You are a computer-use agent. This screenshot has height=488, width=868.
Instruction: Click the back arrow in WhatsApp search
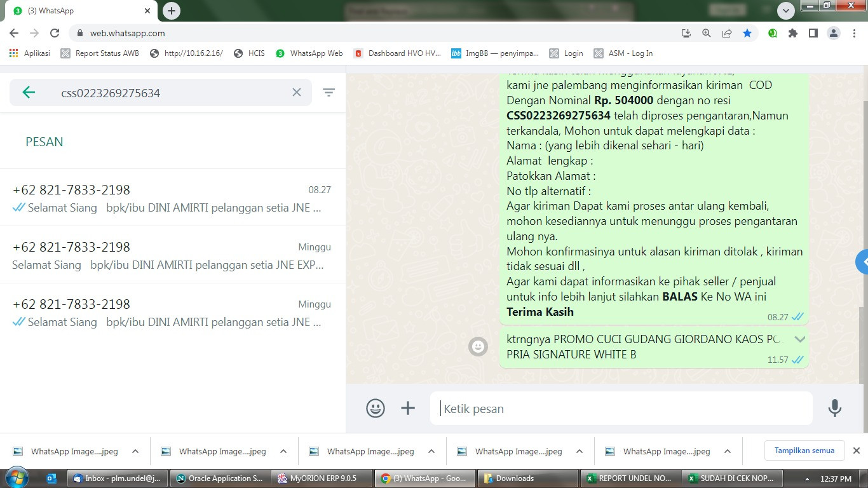[x=29, y=93]
